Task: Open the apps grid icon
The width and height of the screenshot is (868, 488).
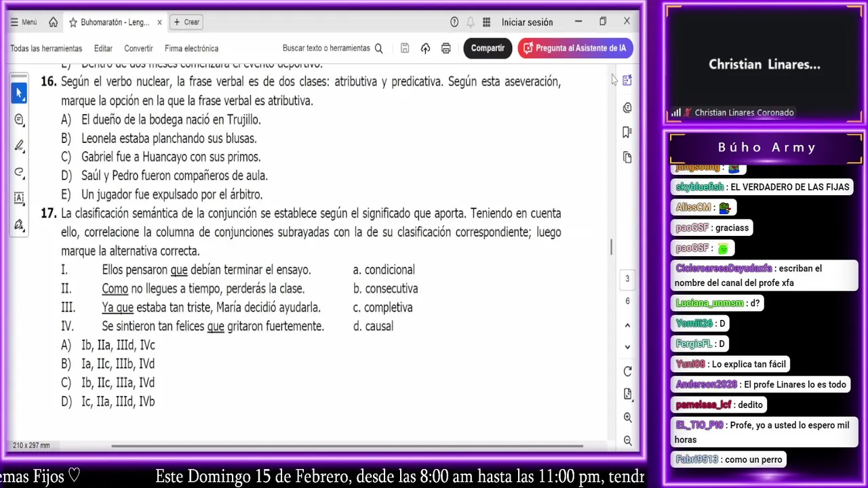Action: coord(486,22)
